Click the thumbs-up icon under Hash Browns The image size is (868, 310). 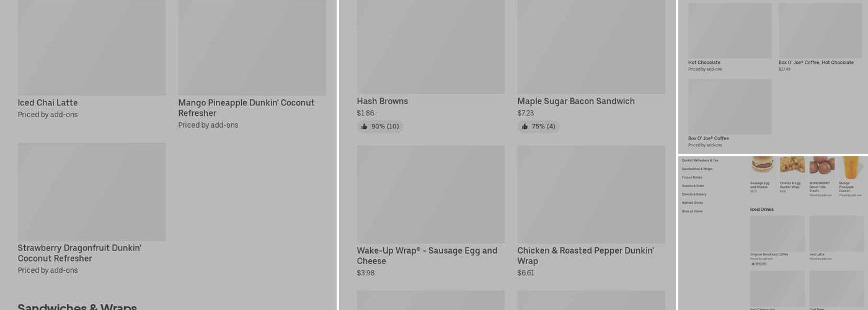pos(365,126)
